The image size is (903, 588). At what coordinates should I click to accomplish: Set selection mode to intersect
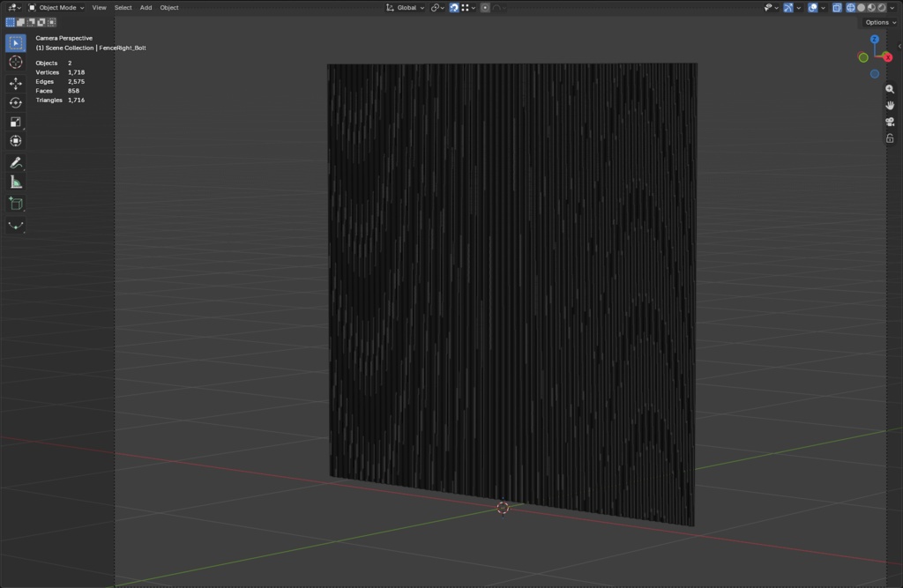(51, 22)
